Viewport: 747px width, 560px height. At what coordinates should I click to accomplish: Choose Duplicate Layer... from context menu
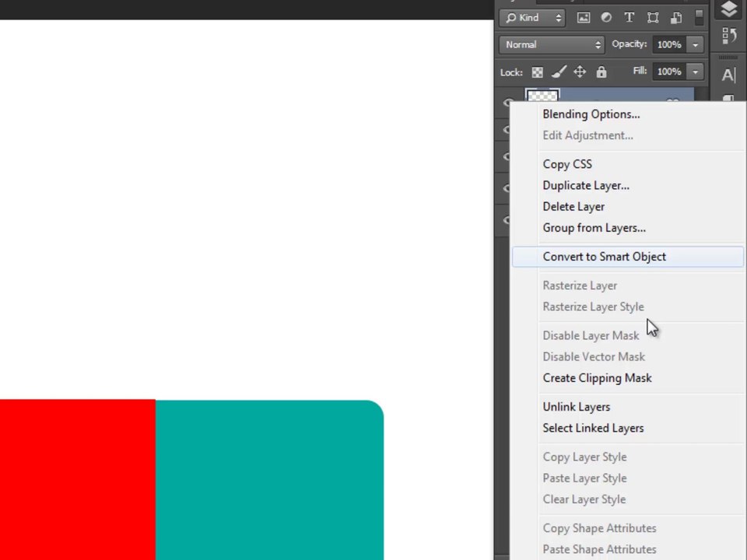click(586, 185)
